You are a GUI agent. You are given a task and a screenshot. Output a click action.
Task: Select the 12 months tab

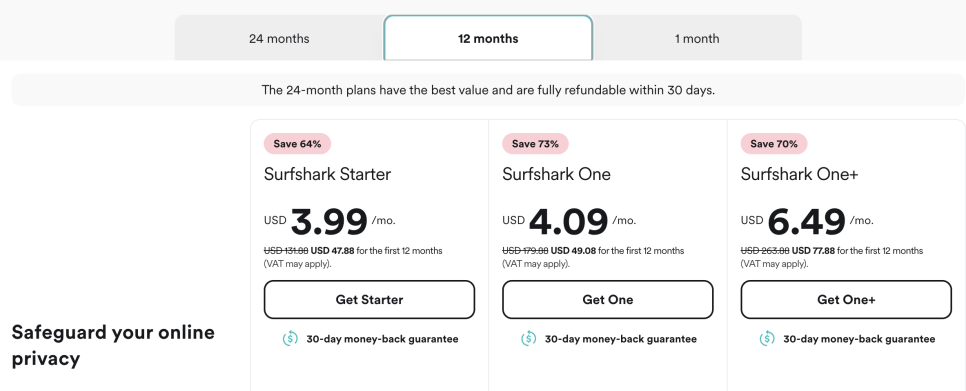click(x=488, y=38)
